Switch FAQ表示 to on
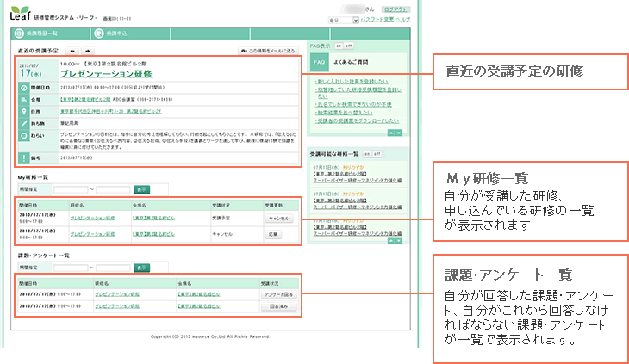629x364 pixels. pos(339,46)
